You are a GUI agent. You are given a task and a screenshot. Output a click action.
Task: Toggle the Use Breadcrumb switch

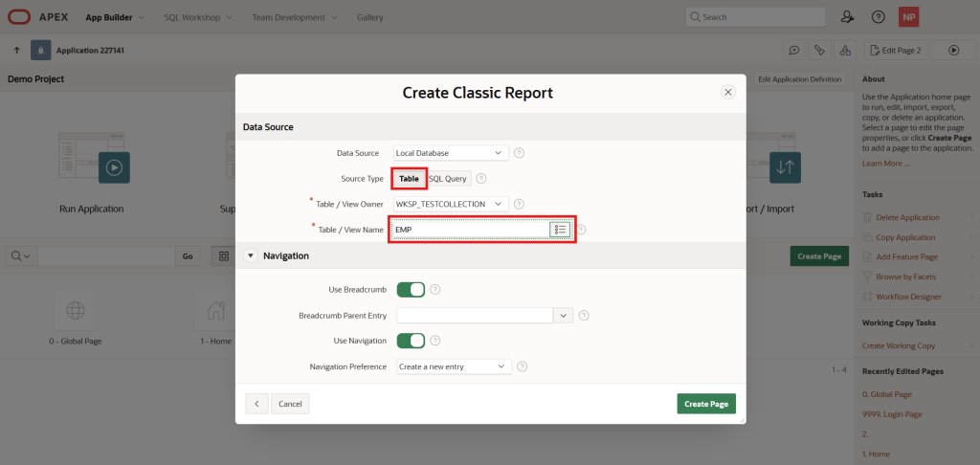pyautogui.click(x=411, y=289)
